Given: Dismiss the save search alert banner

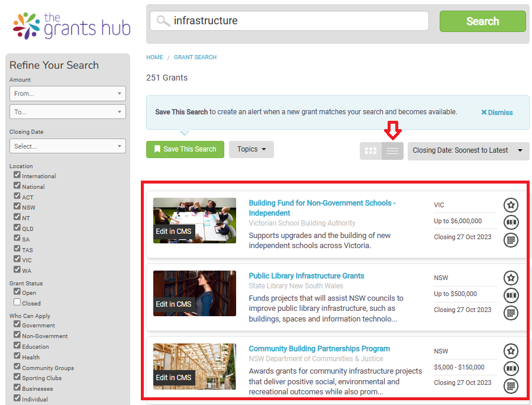Looking at the screenshot, I should pyautogui.click(x=497, y=112).
